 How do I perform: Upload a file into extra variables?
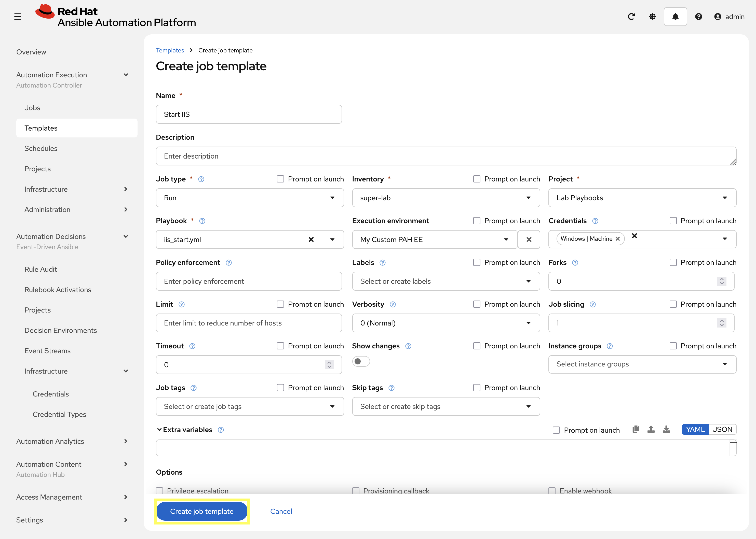coord(651,429)
